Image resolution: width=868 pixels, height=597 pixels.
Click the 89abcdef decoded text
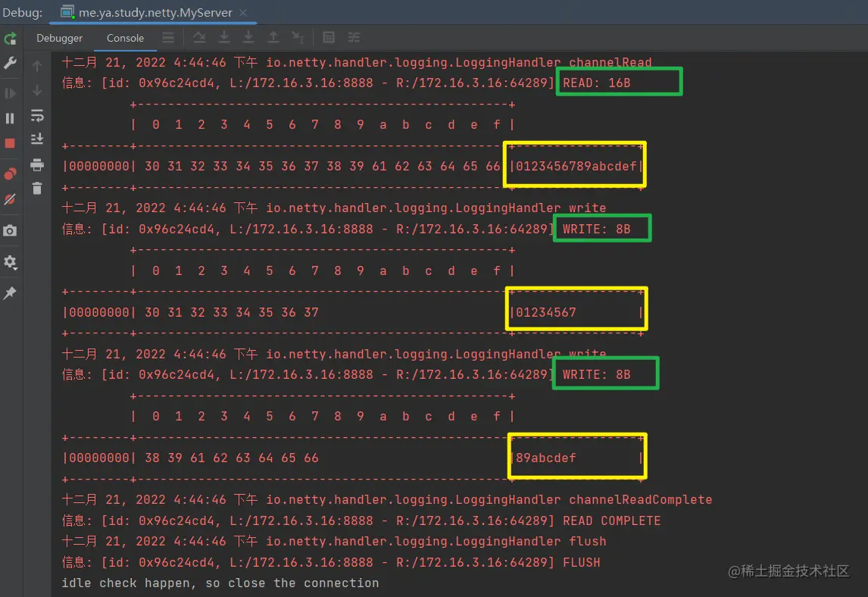pos(546,458)
